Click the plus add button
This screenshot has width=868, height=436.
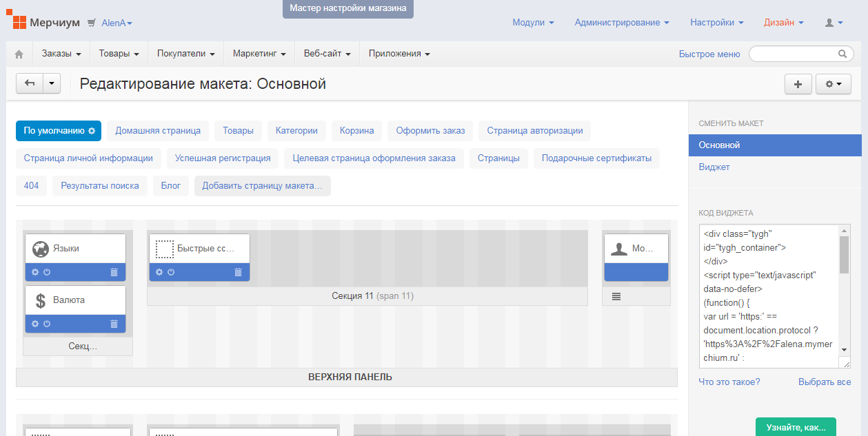pos(798,84)
